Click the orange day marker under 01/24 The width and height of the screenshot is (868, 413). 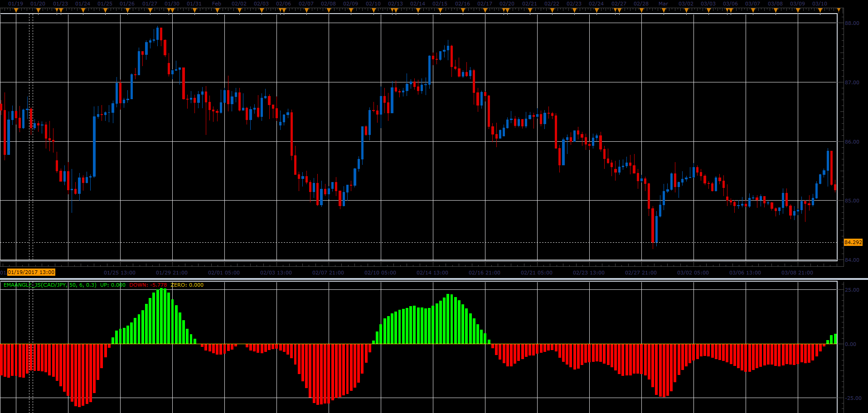coord(82,10)
